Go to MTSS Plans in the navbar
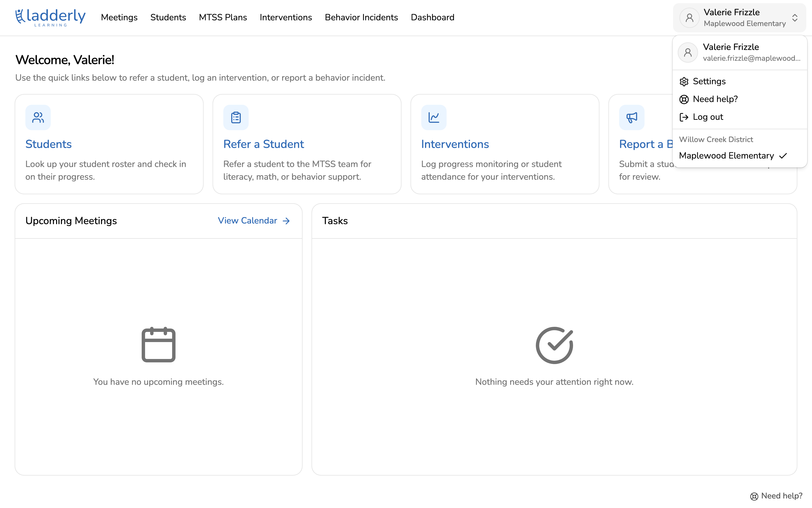 223,18
